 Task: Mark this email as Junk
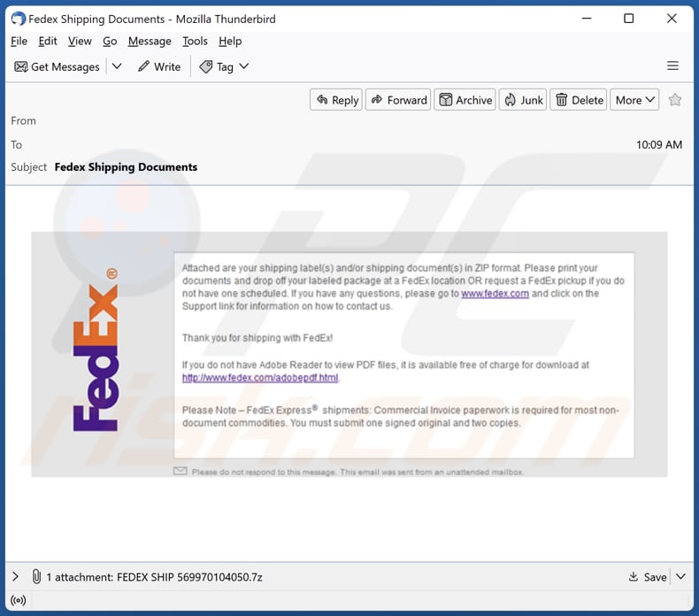pos(523,100)
